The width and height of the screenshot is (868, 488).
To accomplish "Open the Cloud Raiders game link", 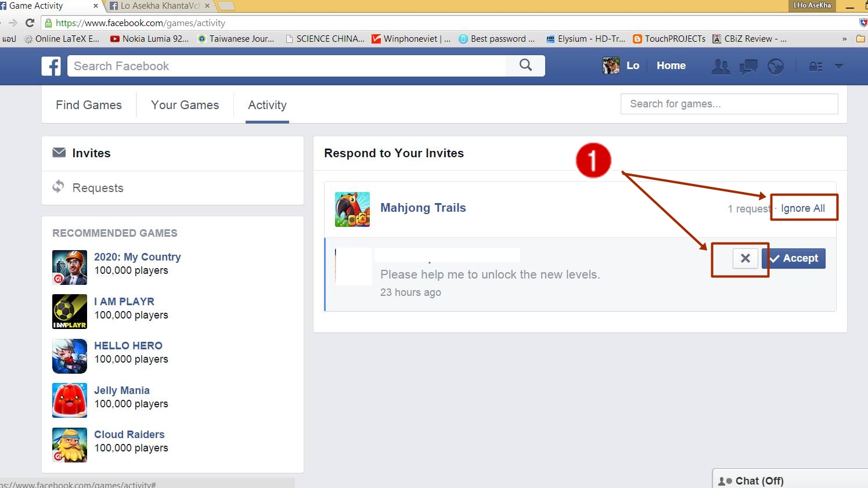I will [129, 435].
